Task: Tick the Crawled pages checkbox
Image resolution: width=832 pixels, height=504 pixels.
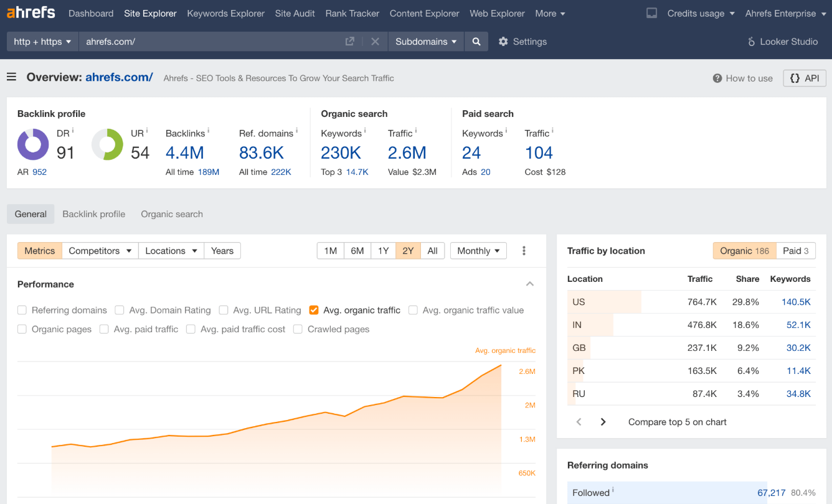Action: pyautogui.click(x=298, y=329)
